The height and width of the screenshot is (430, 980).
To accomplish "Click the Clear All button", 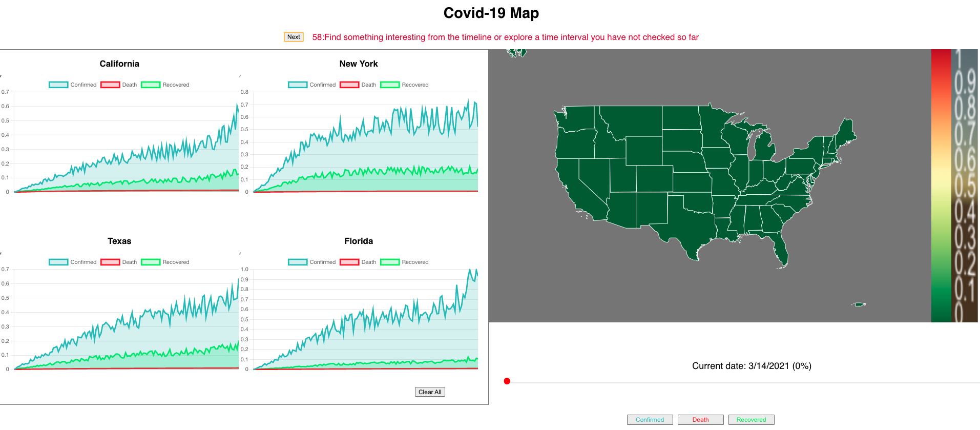I will click(x=430, y=392).
